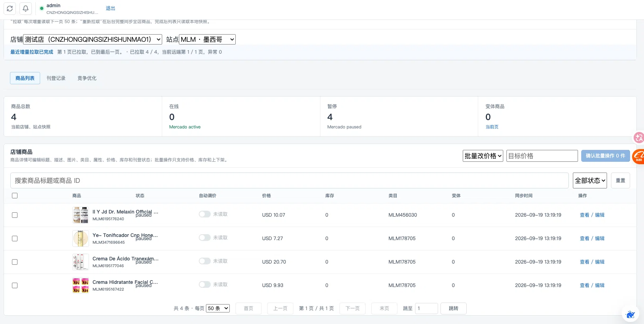Click the 退出 logout link
This screenshot has height=324, width=644.
[111, 8]
